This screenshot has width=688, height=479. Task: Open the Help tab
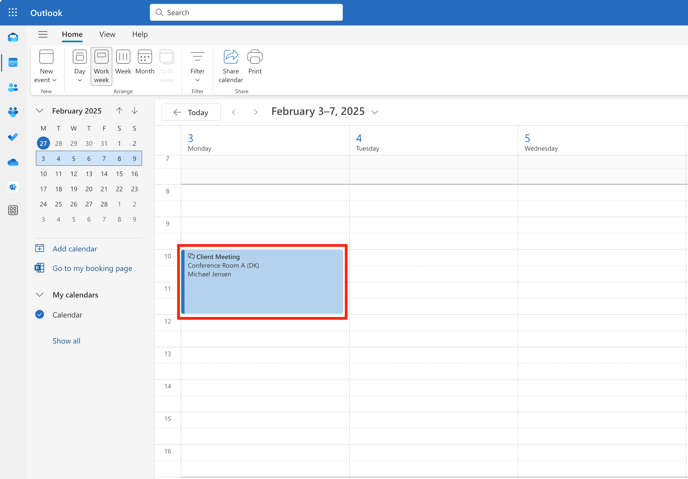[x=139, y=34]
